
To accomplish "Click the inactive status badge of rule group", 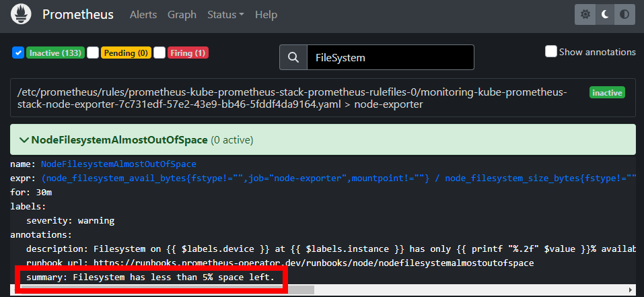I will [607, 93].
